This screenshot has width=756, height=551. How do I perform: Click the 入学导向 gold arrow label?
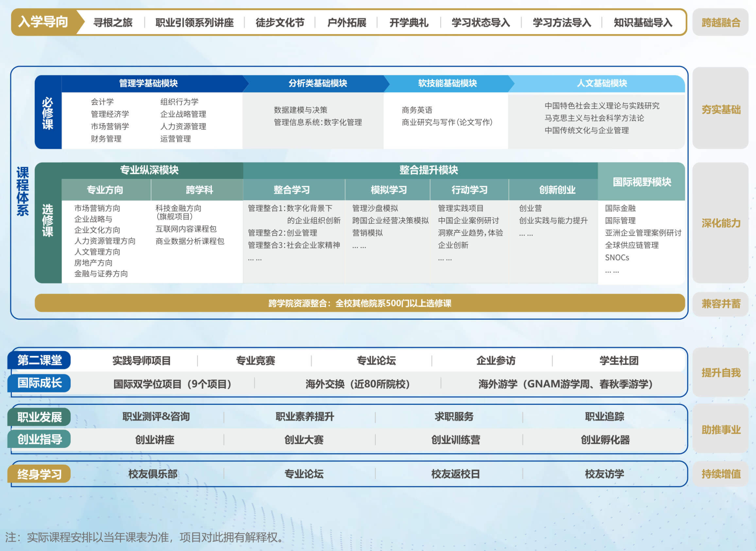pyautogui.click(x=44, y=22)
